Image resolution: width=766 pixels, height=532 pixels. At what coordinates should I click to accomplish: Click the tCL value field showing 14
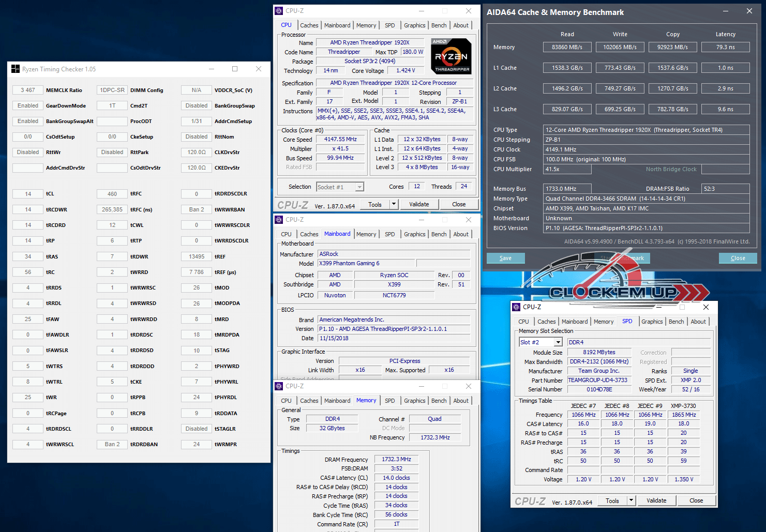point(28,194)
